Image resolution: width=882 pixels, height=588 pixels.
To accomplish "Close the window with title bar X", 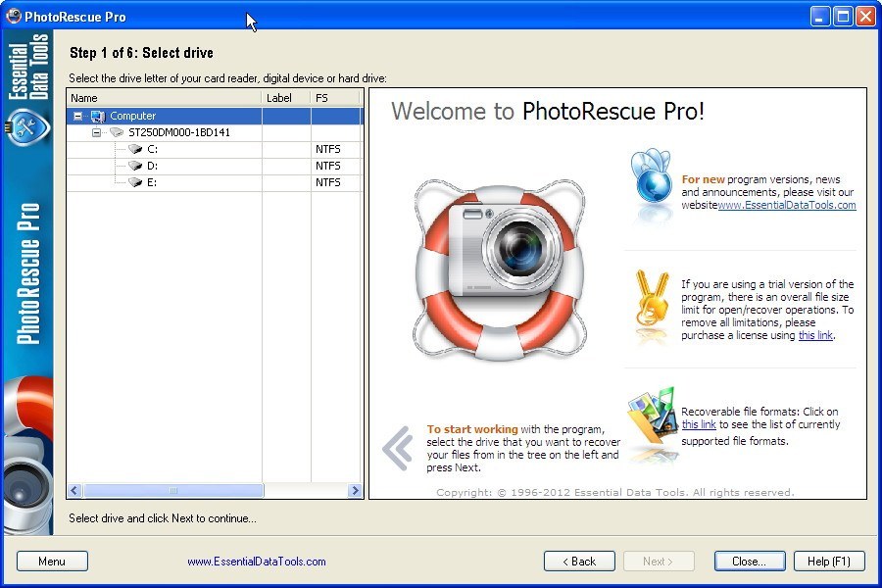I will tap(865, 17).
